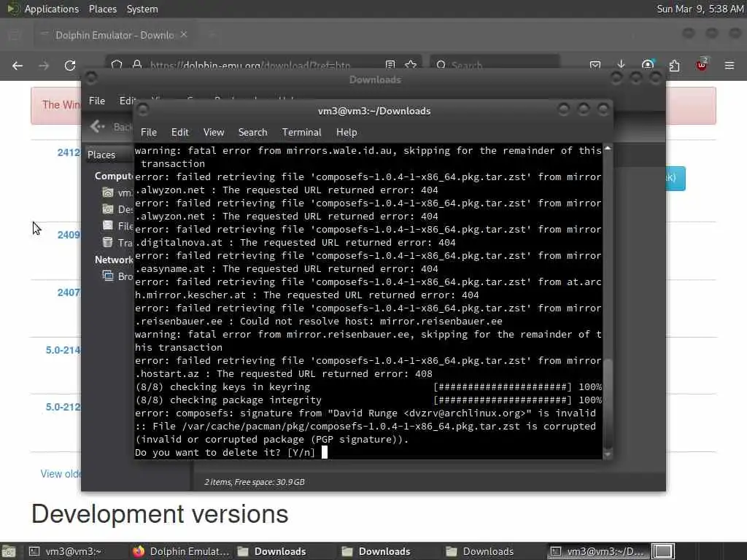Image resolution: width=747 pixels, height=560 pixels.
Task: Select the File System entry in sidebar
Action: pyautogui.click(x=117, y=226)
